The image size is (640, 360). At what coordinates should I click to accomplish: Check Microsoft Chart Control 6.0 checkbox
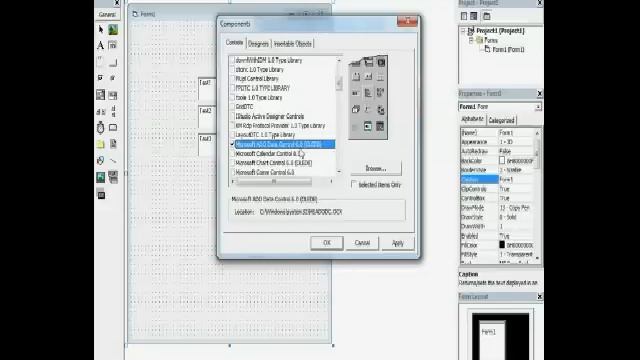(232, 163)
